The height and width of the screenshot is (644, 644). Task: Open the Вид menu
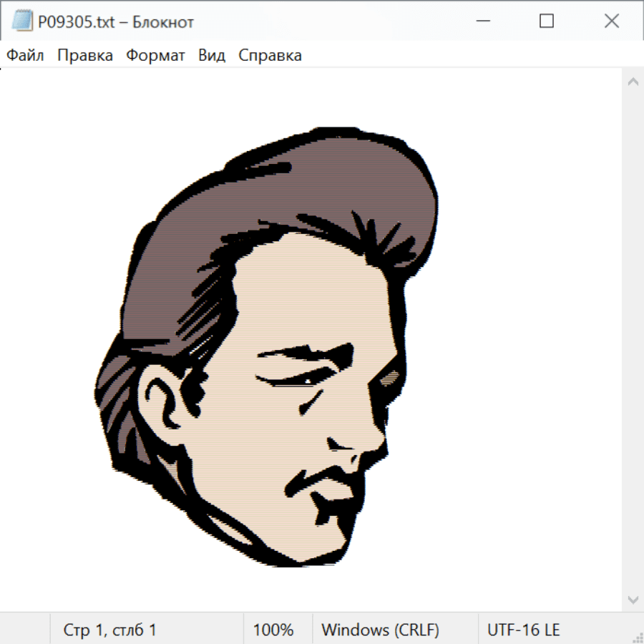(212, 56)
